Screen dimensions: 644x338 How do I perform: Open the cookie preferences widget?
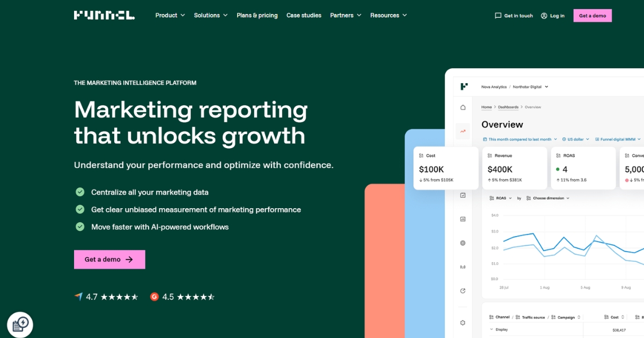pos(20,324)
